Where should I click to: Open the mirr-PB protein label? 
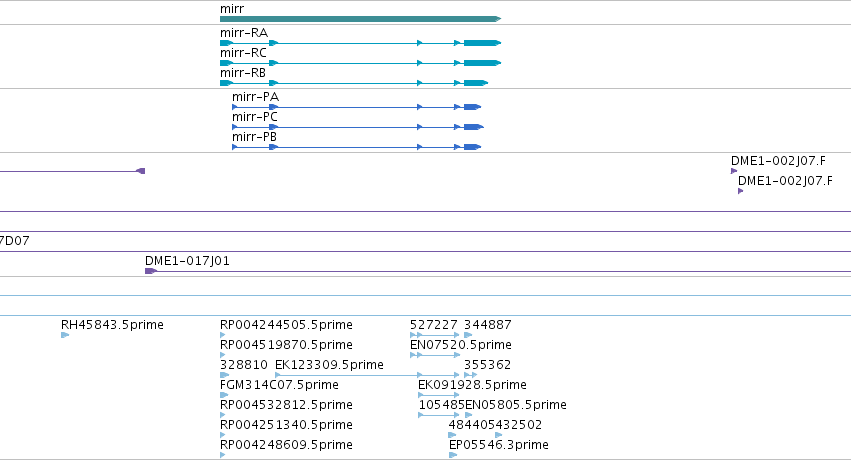tap(254, 137)
